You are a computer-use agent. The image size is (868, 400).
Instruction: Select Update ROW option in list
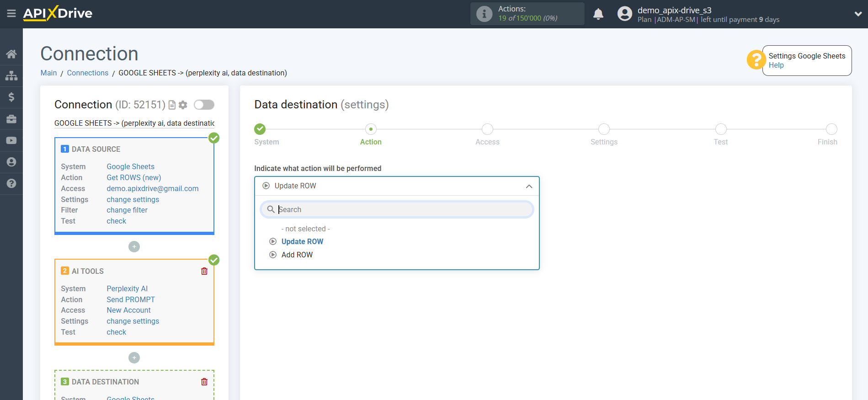click(x=302, y=242)
